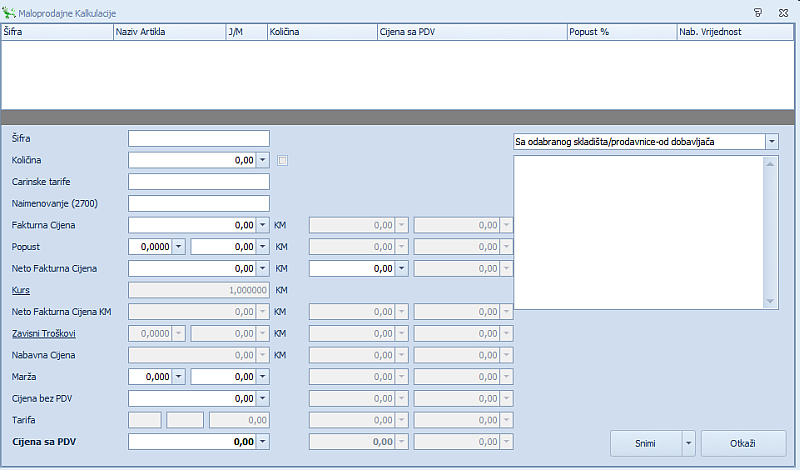Click the J/M column header
Image resolution: width=800 pixels, height=470 pixels.
pos(246,32)
